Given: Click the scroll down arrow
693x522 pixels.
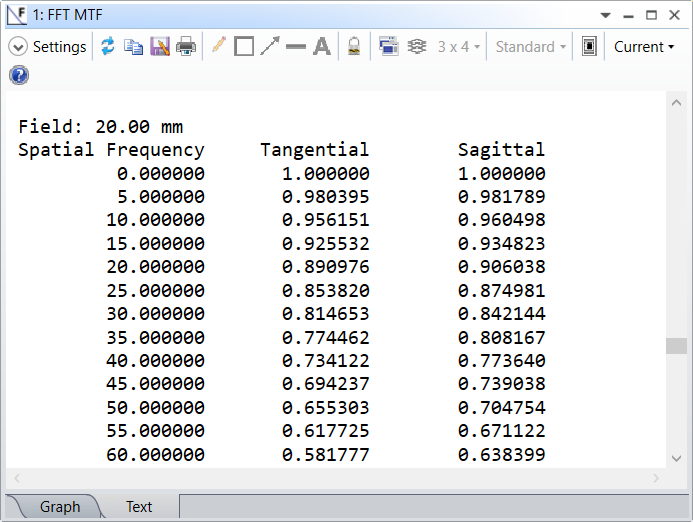Looking at the screenshot, I should pyautogui.click(x=676, y=458).
